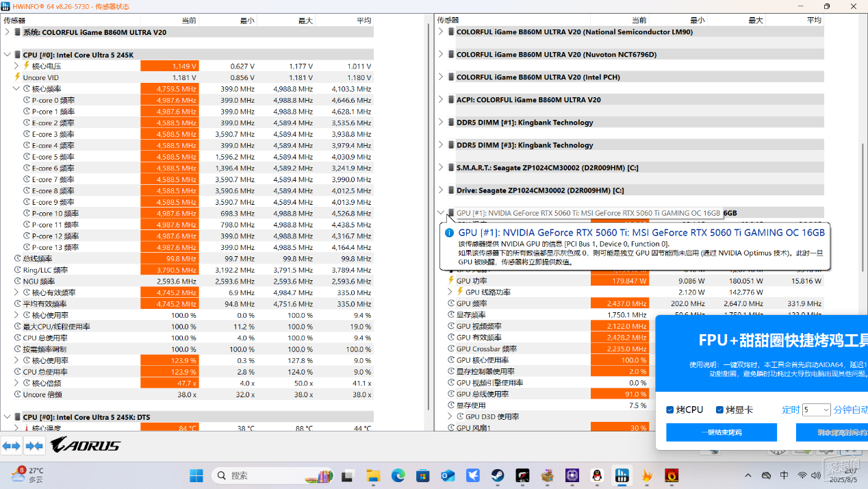868x489 pixels.
Task: Uncheck the 烤显卡 checkbox
Action: coord(719,410)
